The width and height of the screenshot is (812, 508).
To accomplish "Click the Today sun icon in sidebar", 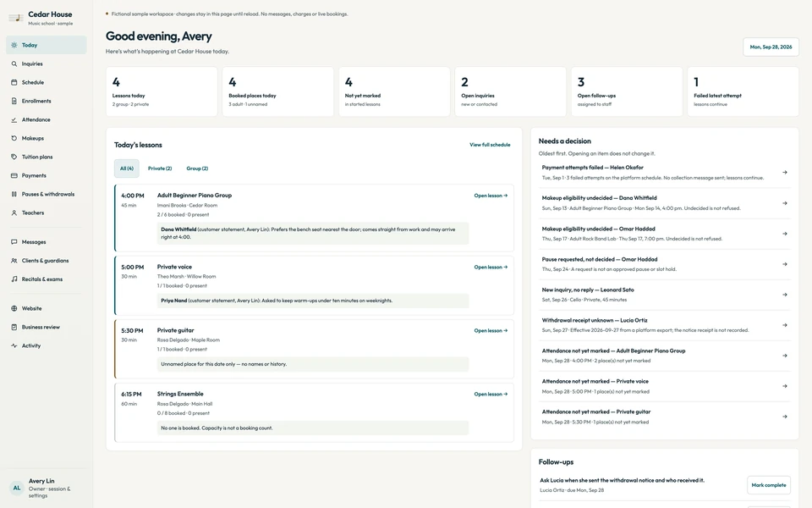I will [14, 45].
